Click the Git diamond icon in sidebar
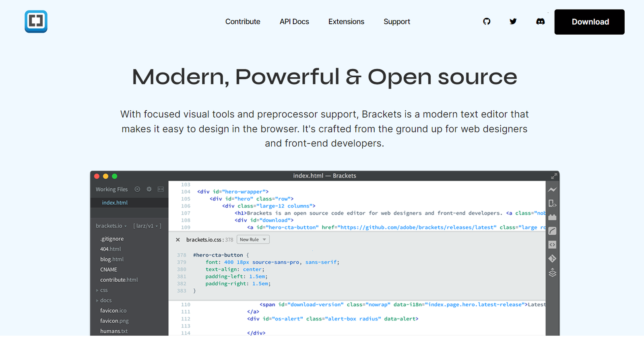644x347 pixels. click(552, 258)
